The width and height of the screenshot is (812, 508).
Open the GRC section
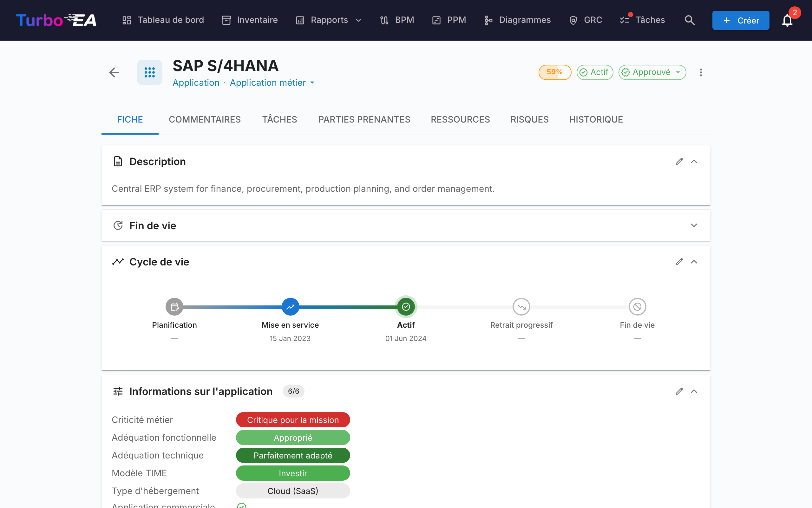point(586,20)
